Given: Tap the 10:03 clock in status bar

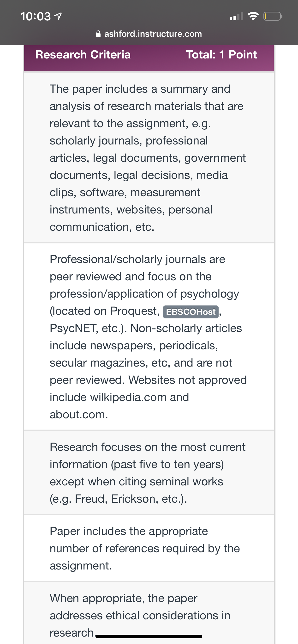Looking at the screenshot, I should [x=36, y=17].
